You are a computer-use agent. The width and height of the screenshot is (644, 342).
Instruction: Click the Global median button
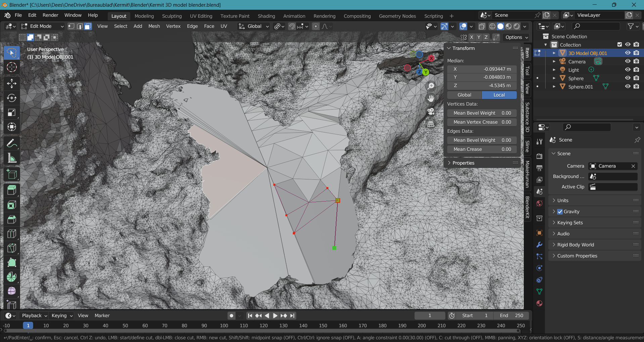pyautogui.click(x=464, y=95)
